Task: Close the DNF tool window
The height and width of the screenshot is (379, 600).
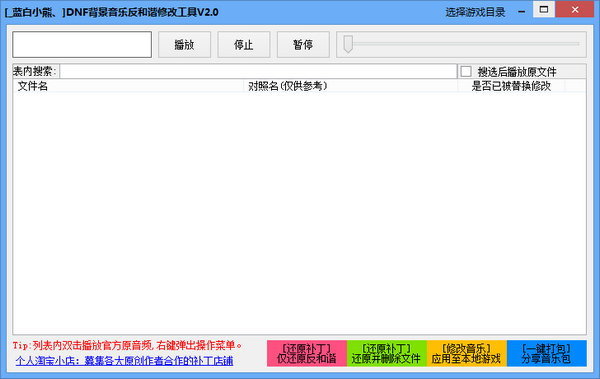Action: [575, 10]
